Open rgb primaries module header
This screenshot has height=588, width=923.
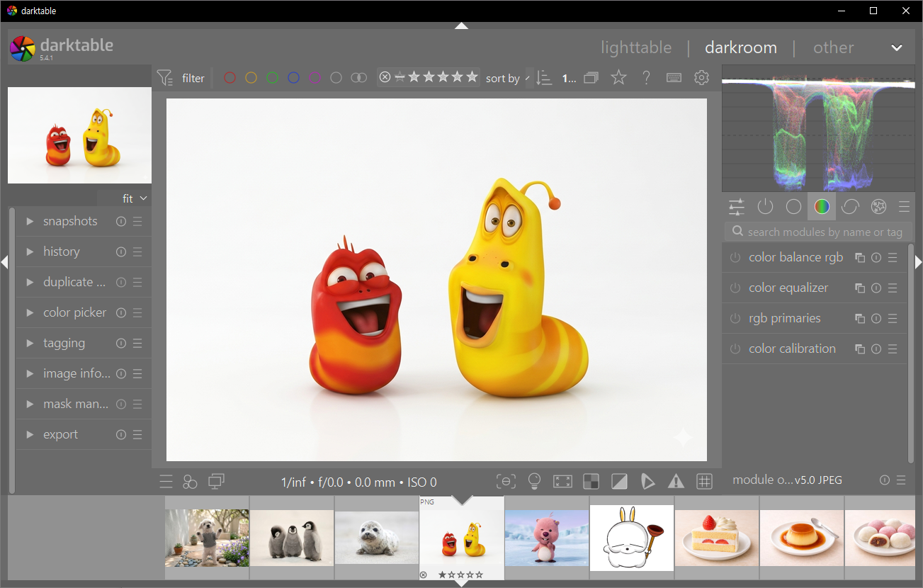tap(785, 318)
